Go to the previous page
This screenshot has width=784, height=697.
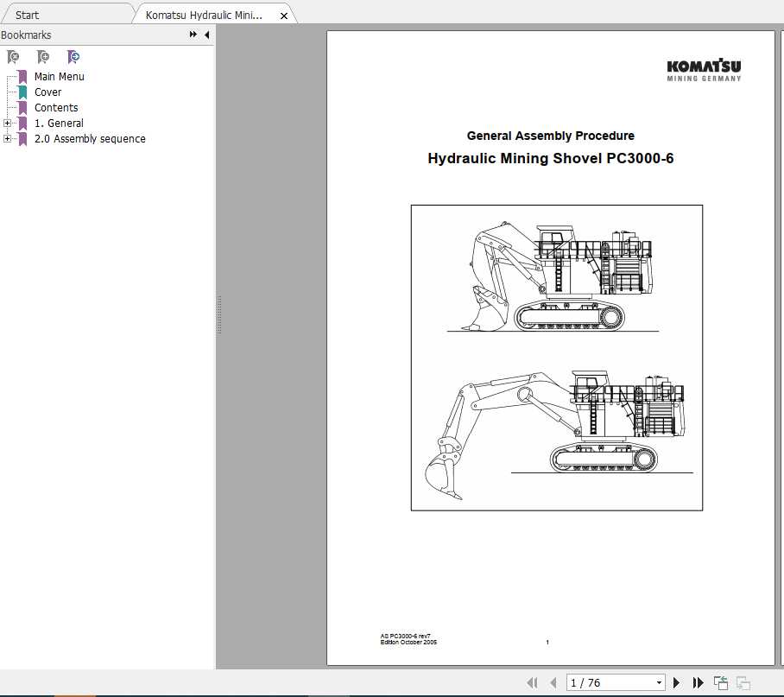click(553, 682)
